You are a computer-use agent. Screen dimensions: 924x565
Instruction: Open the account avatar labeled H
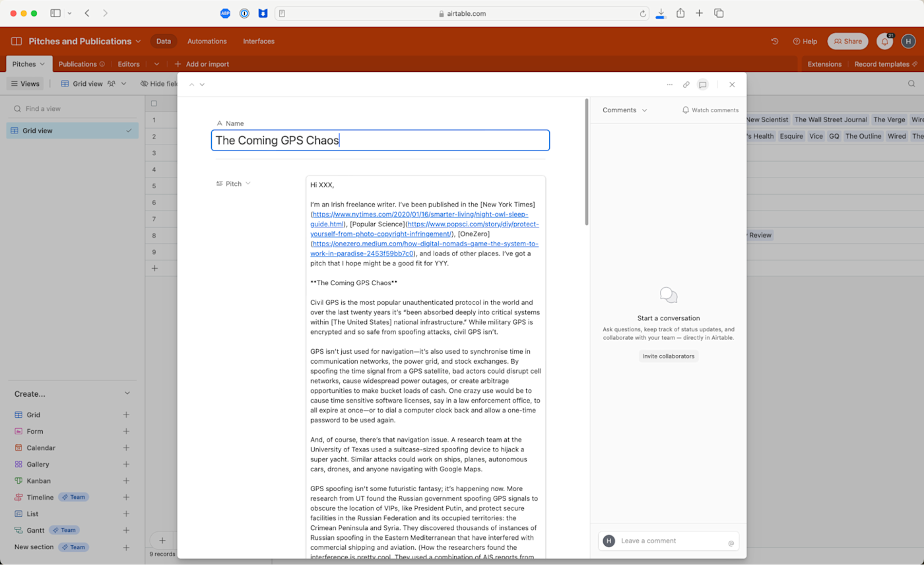click(908, 41)
